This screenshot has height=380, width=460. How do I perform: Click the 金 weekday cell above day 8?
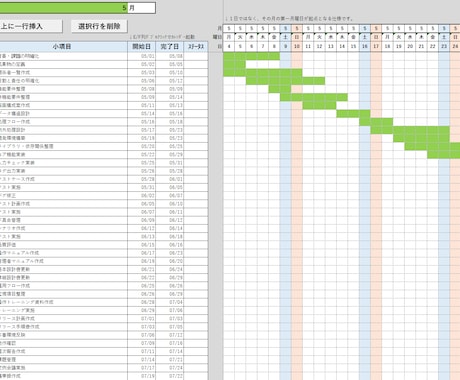274,37
